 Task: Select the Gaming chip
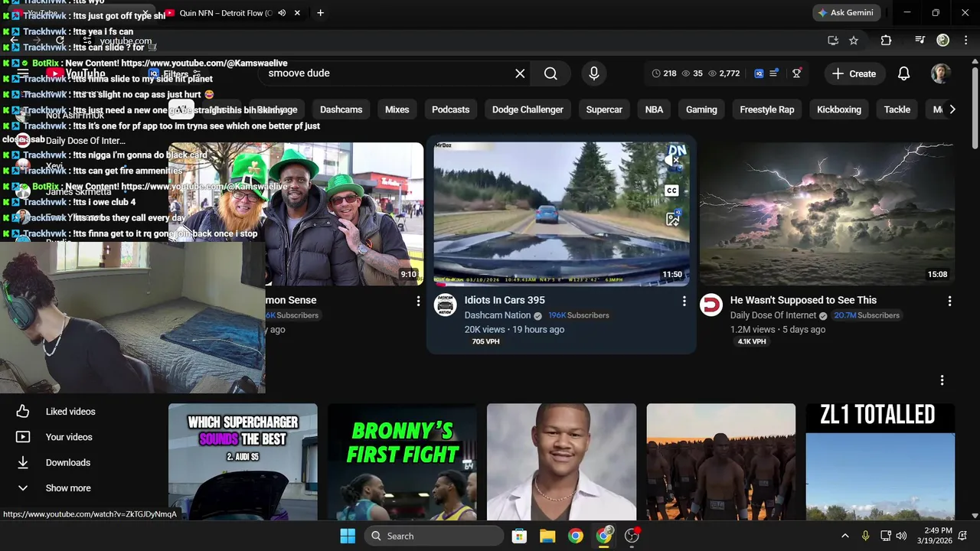pos(701,109)
